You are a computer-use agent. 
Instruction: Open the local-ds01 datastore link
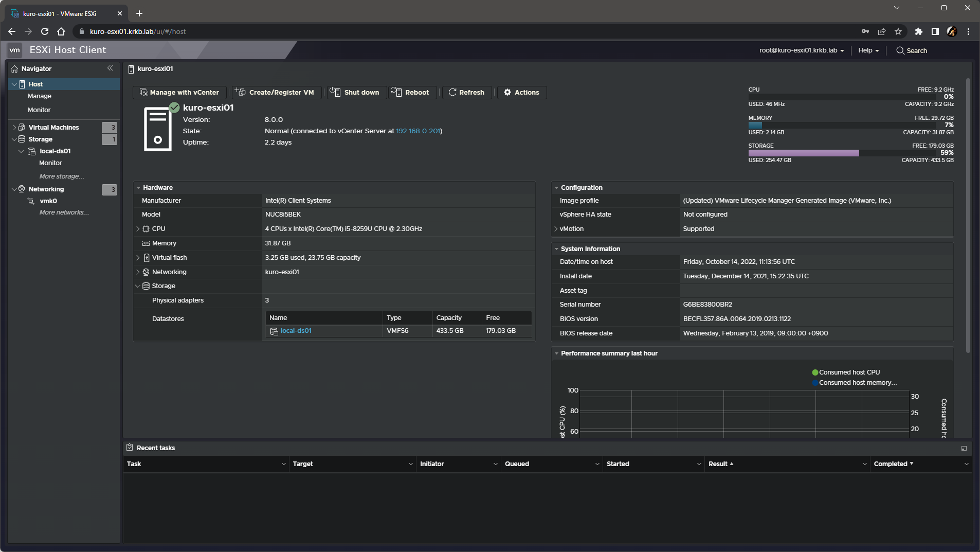(296, 330)
